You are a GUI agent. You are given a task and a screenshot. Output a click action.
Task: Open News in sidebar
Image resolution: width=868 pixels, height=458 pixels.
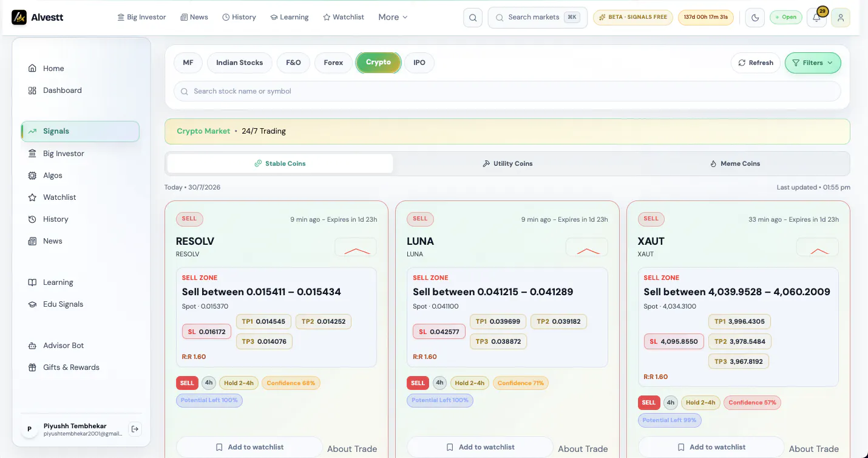click(x=80, y=241)
